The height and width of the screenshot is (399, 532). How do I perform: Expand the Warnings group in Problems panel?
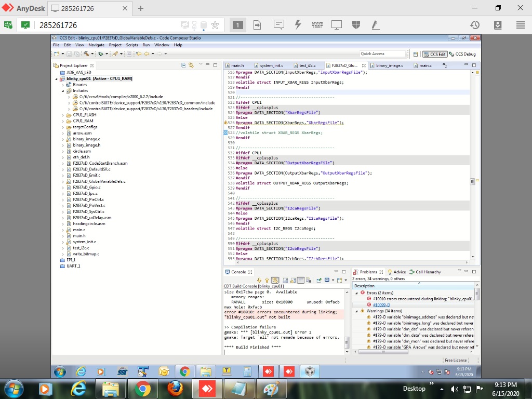tap(356, 311)
